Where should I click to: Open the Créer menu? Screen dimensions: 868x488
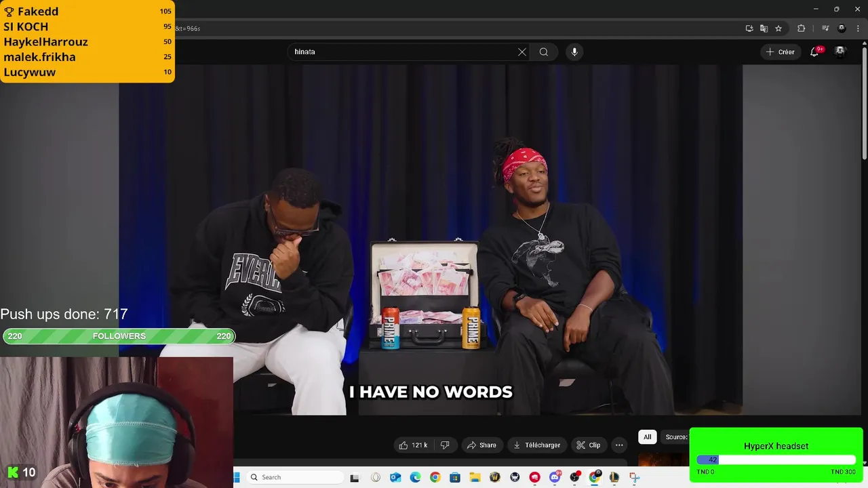[781, 52]
